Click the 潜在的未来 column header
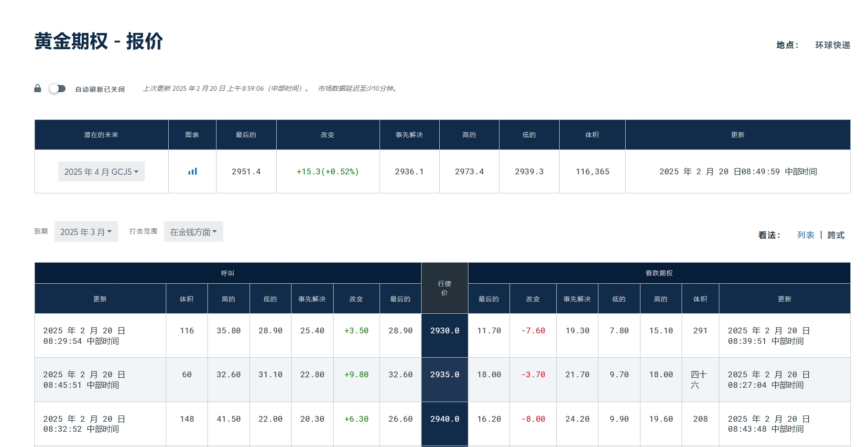Viewport: 868px width, 447px height. coord(101,135)
